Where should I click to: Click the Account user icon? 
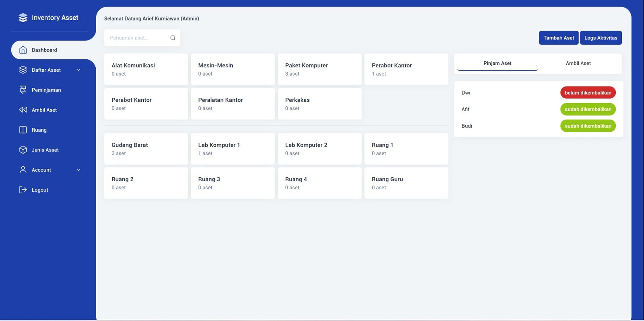click(23, 170)
